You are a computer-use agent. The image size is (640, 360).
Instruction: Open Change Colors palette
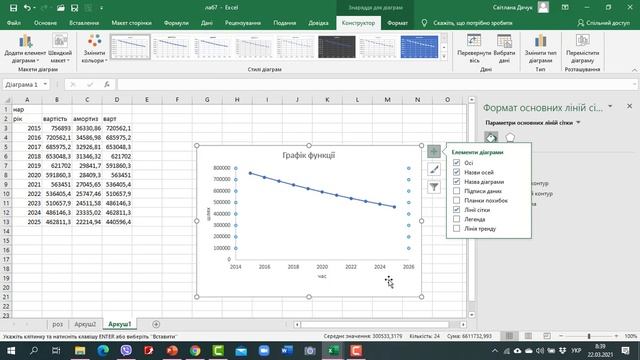(94, 49)
